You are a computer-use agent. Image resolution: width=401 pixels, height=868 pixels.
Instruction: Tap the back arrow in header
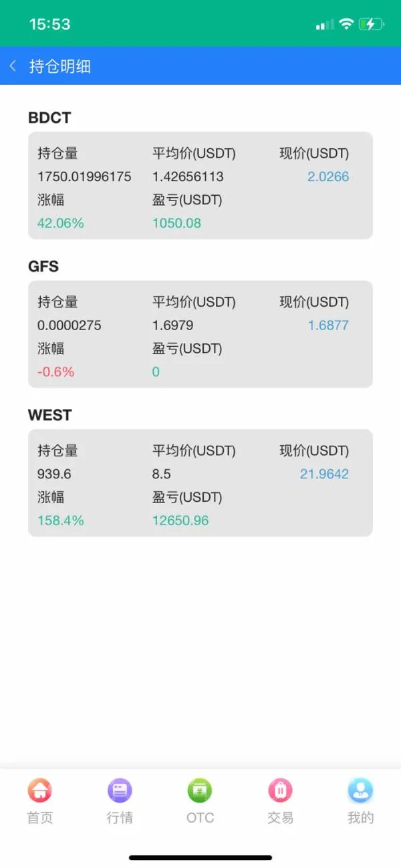coord(13,66)
